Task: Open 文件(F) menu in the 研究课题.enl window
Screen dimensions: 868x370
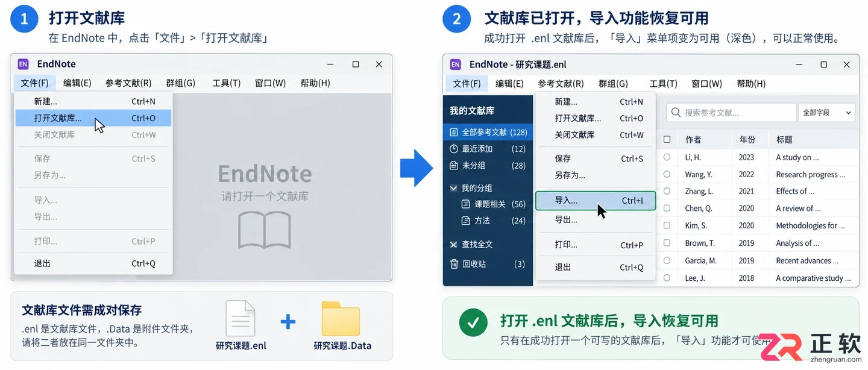Action: [467, 84]
